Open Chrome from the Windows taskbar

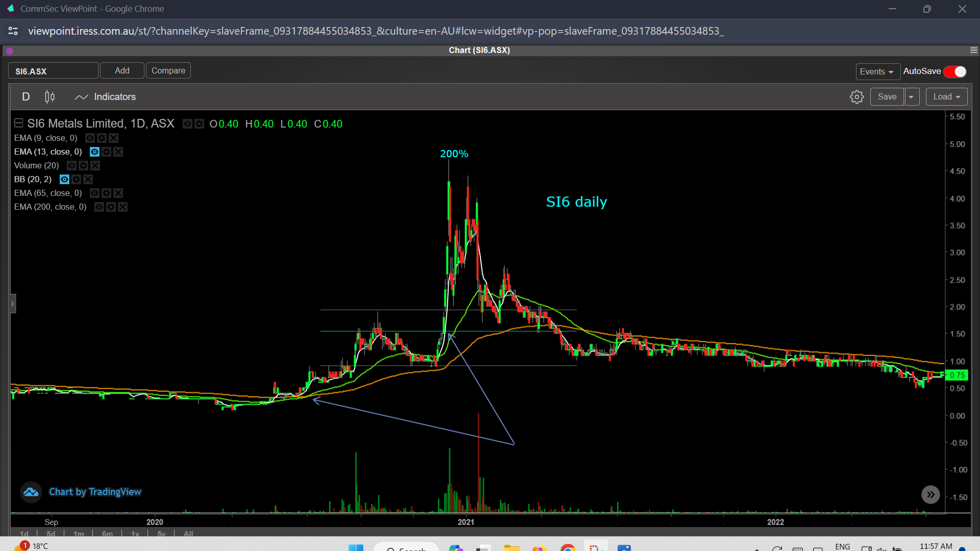point(568,547)
